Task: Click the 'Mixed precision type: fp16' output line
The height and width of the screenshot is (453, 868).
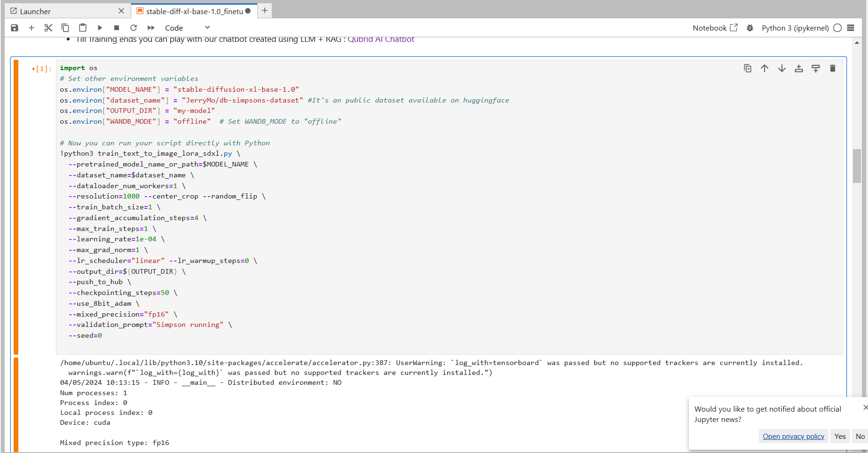Action: tap(114, 443)
